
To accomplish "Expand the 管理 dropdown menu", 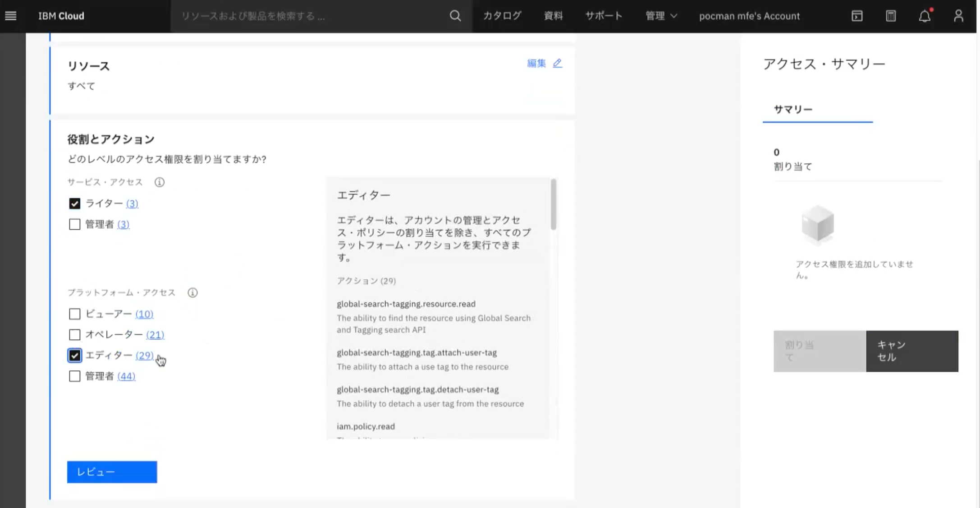I will [661, 16].
